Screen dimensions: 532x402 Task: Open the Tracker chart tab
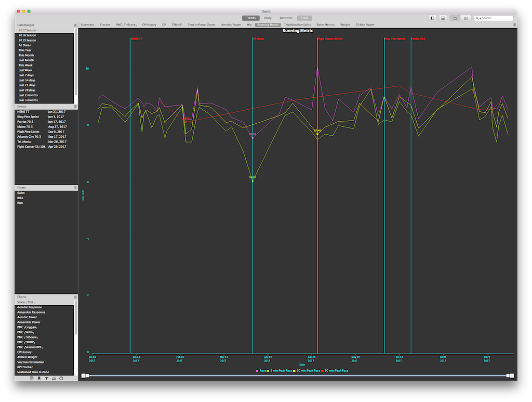tap(105, 25)
